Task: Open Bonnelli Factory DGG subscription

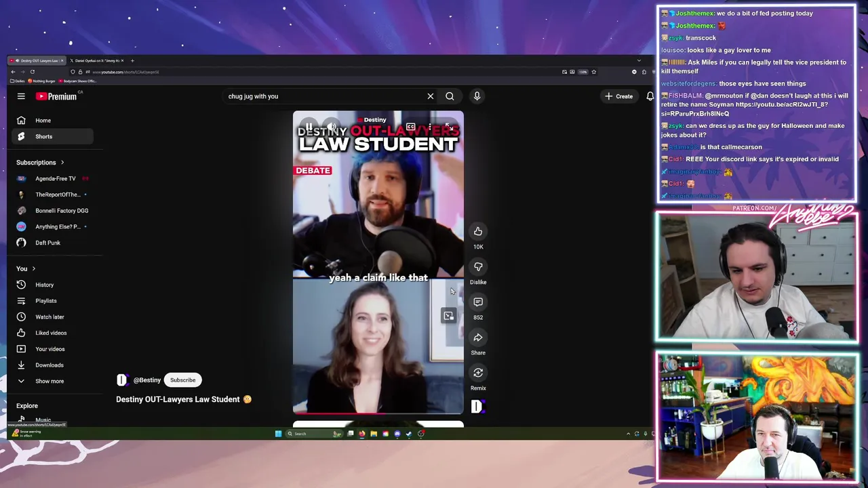Action: pos(51,211)
